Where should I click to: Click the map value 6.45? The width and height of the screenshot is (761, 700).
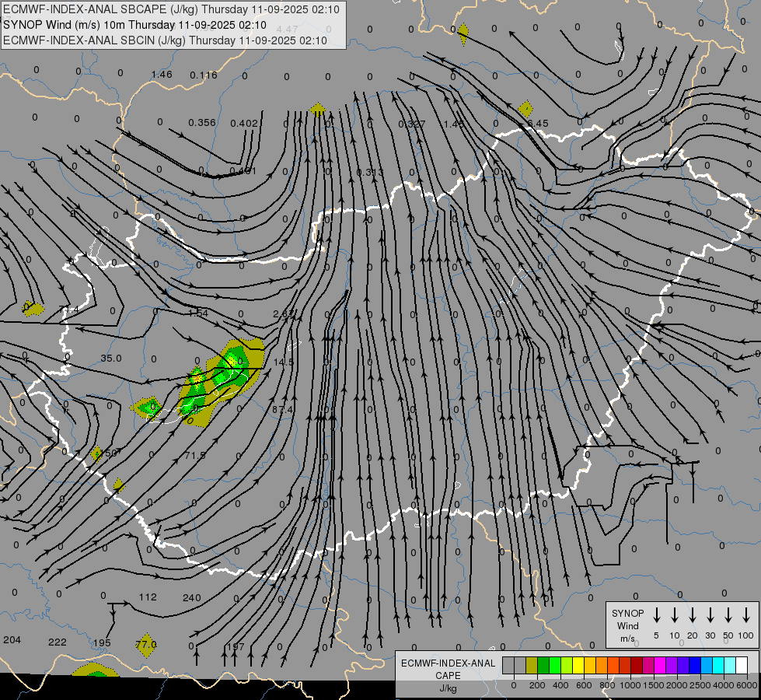pyautogui.click(x=538, y=124)
